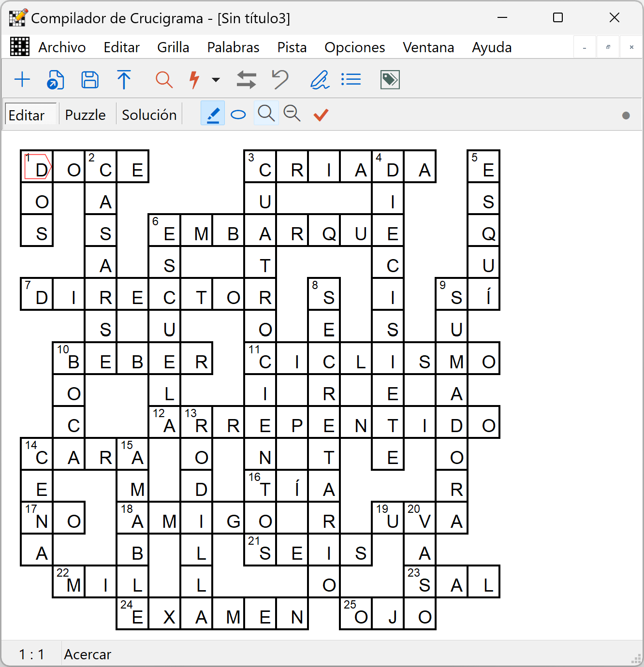
Task: Run autofill with the lightning bolt icon
Action: click(194, 80)
